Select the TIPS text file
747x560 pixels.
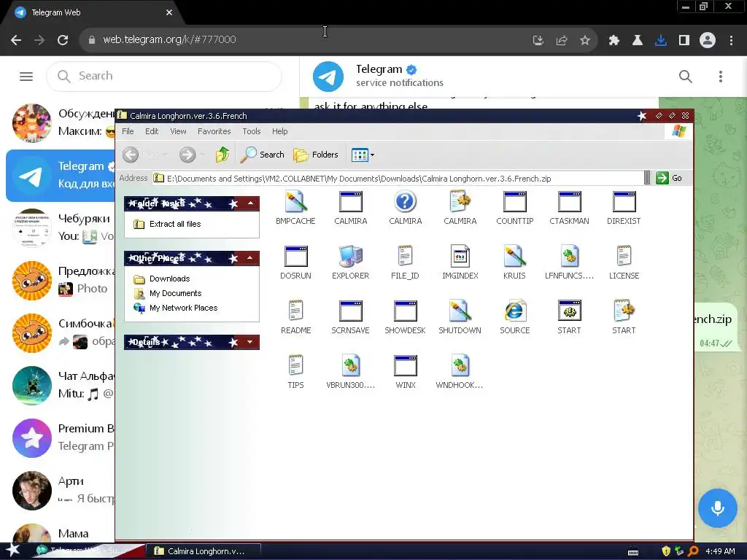click(x=295, y=366)
